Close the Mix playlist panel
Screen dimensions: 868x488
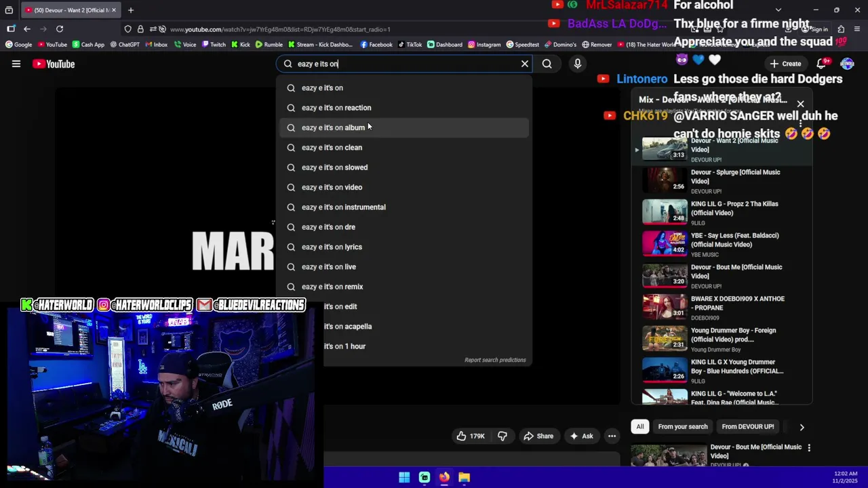tap(801, 104)
